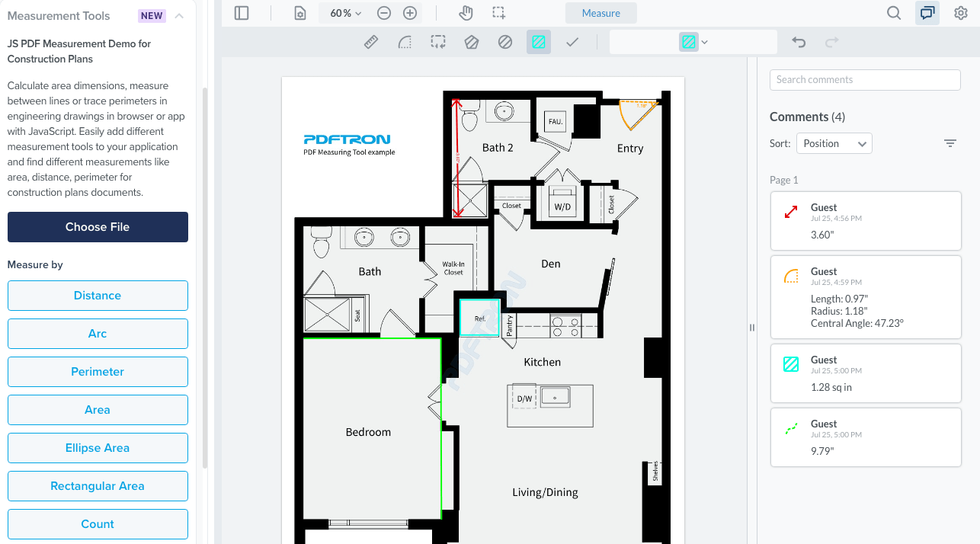Collapse the Measurement Tools section chevron

(x=178, y=15)
